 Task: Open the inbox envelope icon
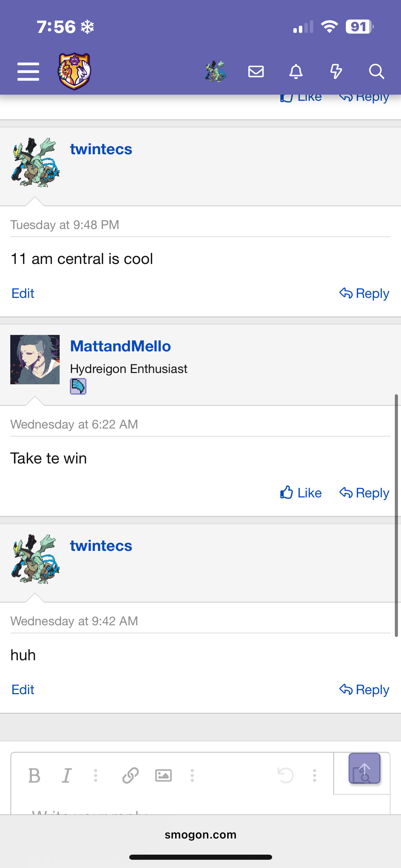click(256, 72)
